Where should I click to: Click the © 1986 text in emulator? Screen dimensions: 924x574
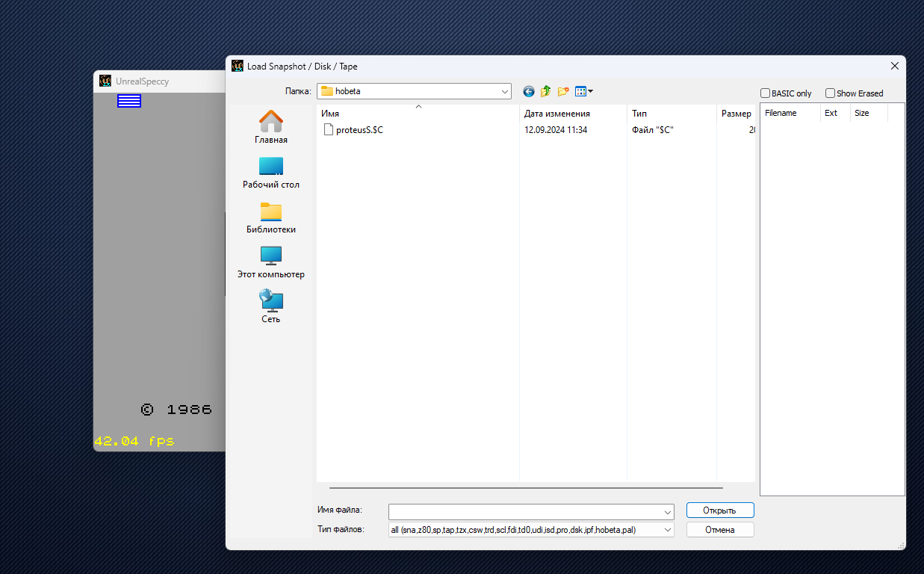(177, 410)
